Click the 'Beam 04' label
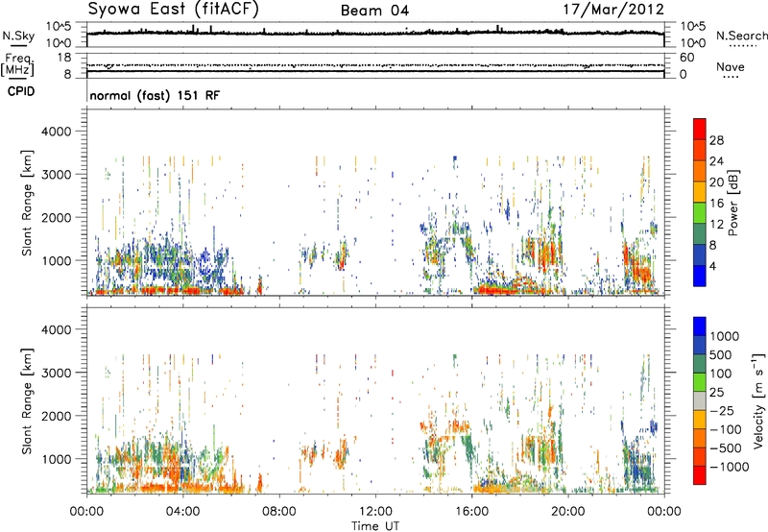 (374, 11)
